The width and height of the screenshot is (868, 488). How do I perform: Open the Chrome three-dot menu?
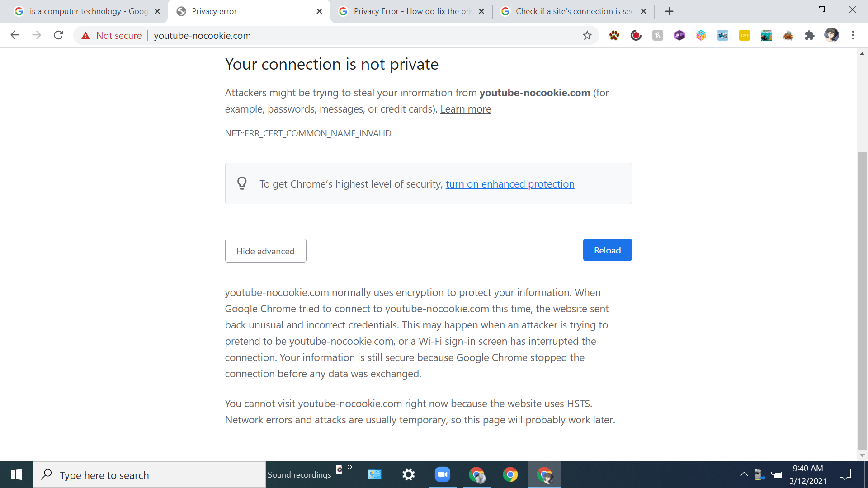coord(853,35)
